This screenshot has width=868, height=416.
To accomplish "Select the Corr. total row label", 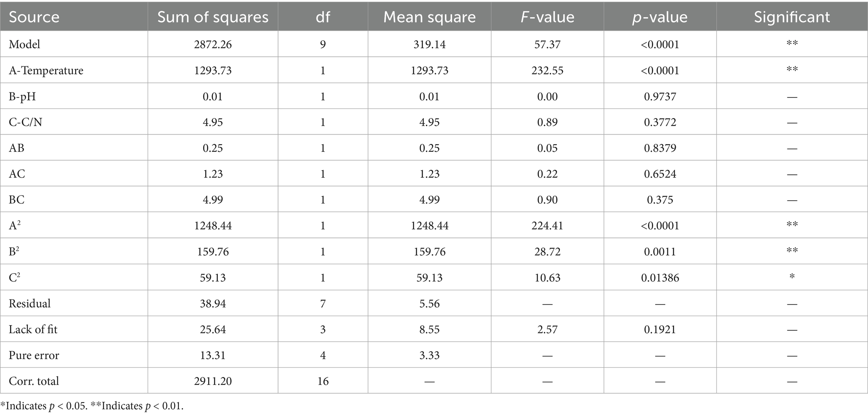I will pyautogui.click(x=34, y=381).
